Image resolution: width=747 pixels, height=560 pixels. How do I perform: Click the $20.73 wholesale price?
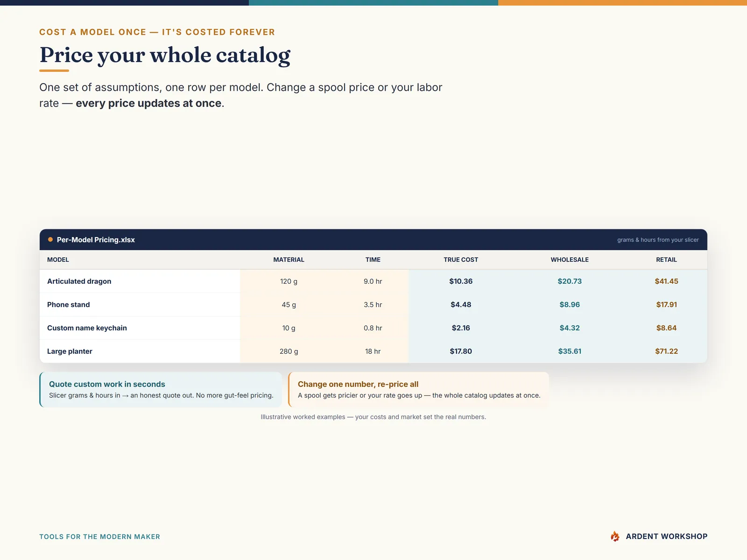click(570, 281)
